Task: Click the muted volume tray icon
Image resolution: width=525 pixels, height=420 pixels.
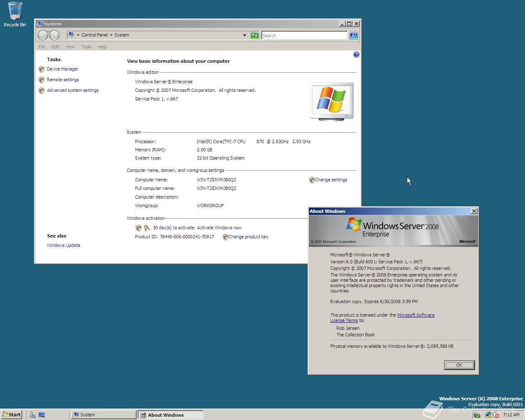Action: [496, 415]
